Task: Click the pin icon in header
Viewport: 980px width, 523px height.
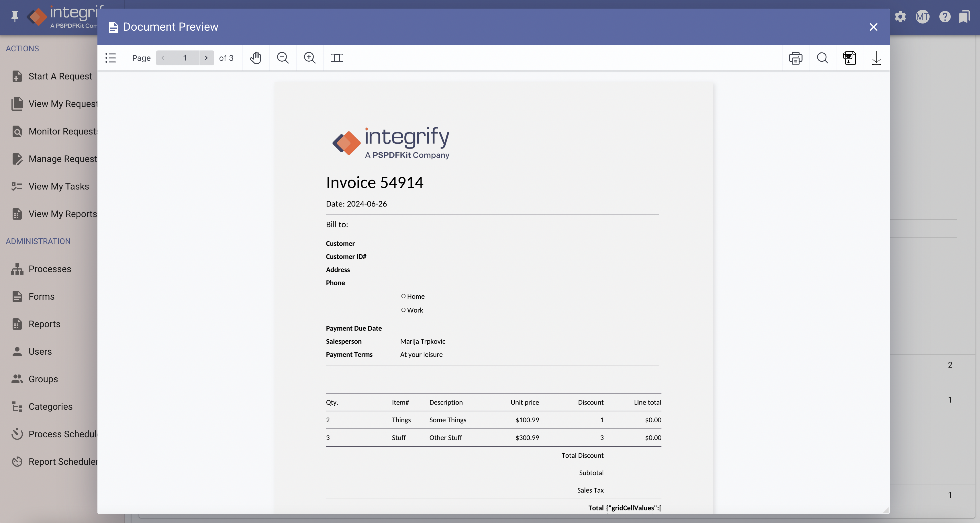Action: pos(15,16)
